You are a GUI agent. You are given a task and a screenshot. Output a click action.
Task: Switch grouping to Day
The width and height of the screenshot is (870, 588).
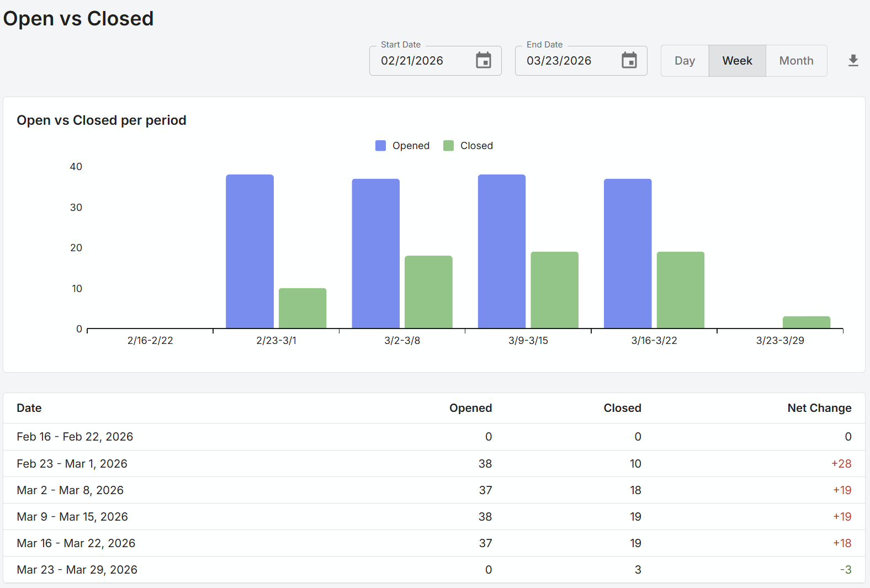[685, 61]
